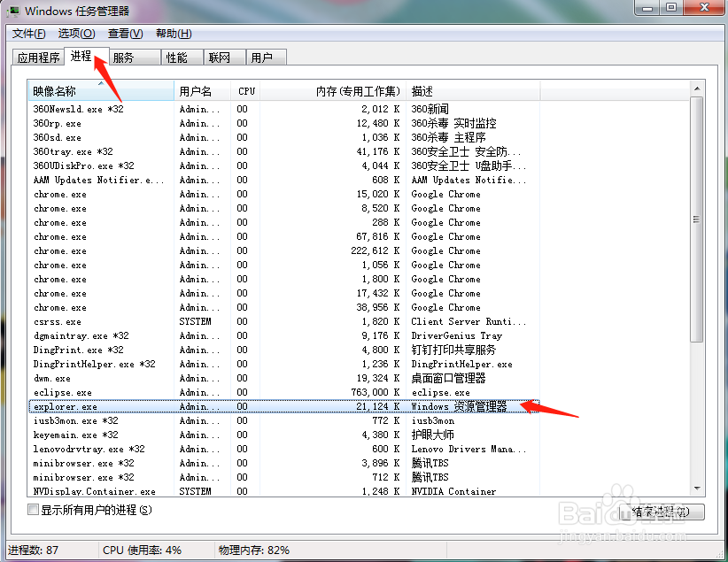Select chrome.exe using 222,612 K
Screen dimensions: 728x562
(284, 250)
